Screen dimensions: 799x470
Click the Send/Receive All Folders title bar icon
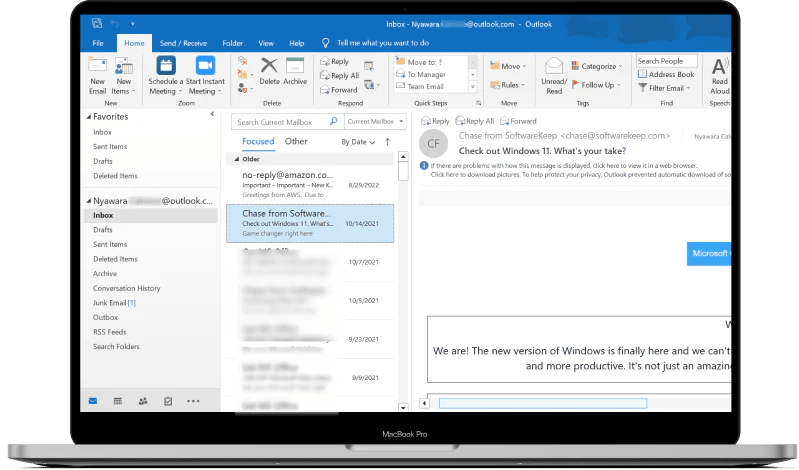click(97, 23)
